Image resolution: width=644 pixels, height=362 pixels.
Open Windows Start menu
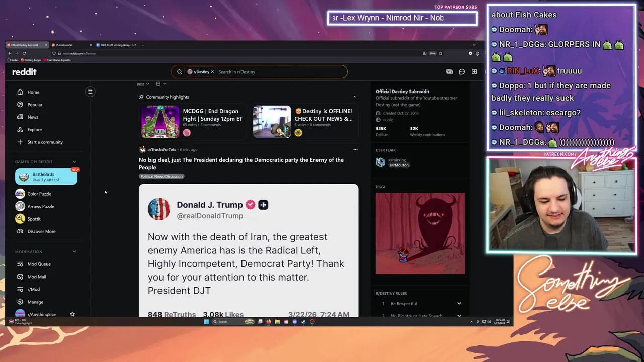206,322
